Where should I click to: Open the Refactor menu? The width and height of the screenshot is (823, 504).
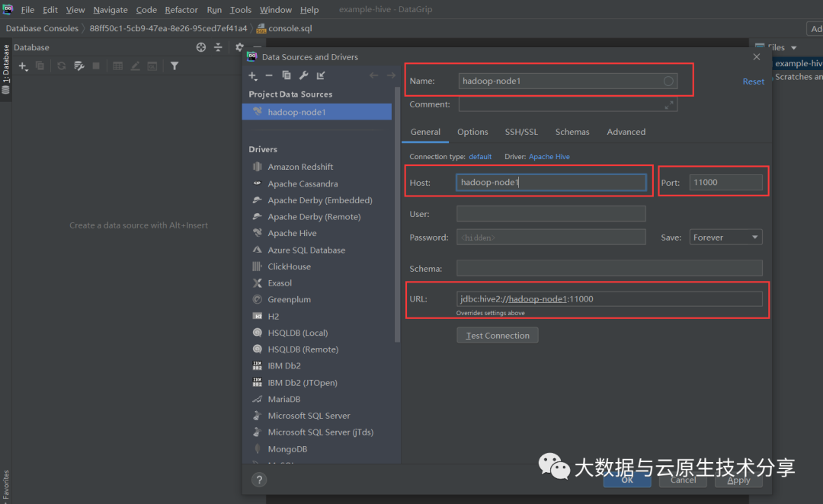click(x=181, y=9)
